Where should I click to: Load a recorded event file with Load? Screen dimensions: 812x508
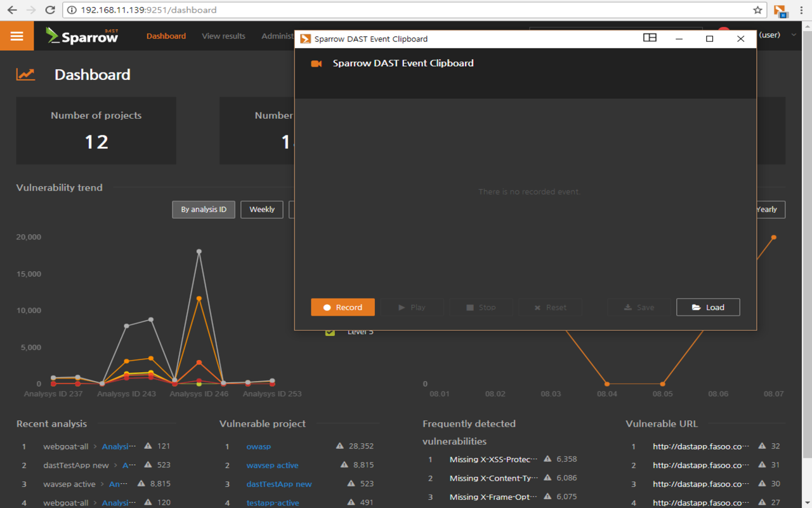(x=708, y=307)
